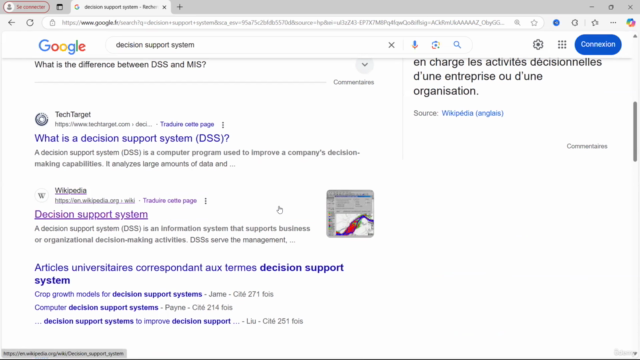The height and width of the screenshot is (360, 640).
Task: Open a new browser tab
Action: click(x=180, y=7)
